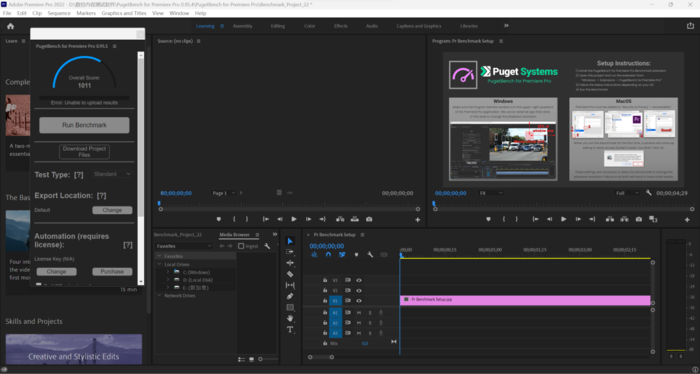Open the Fit zoom level dropdown
This screenshot has width=700, height=374.
coord(491,193)
